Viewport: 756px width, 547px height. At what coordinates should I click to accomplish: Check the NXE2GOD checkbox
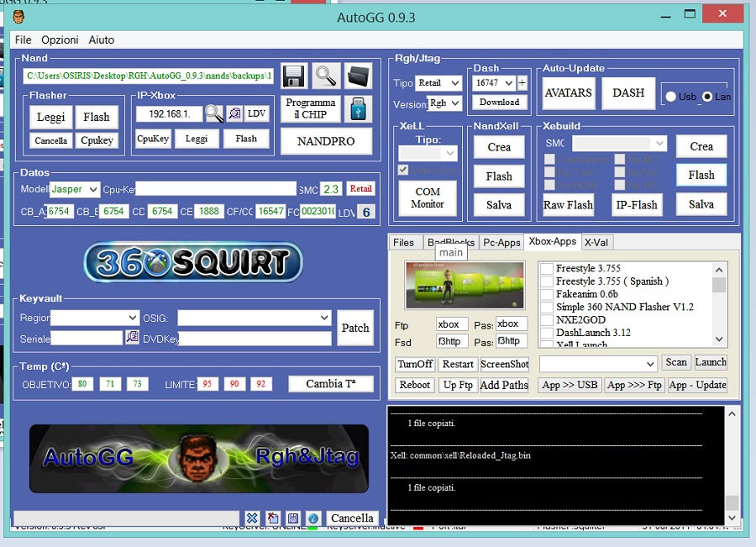[x=547, y=320]
